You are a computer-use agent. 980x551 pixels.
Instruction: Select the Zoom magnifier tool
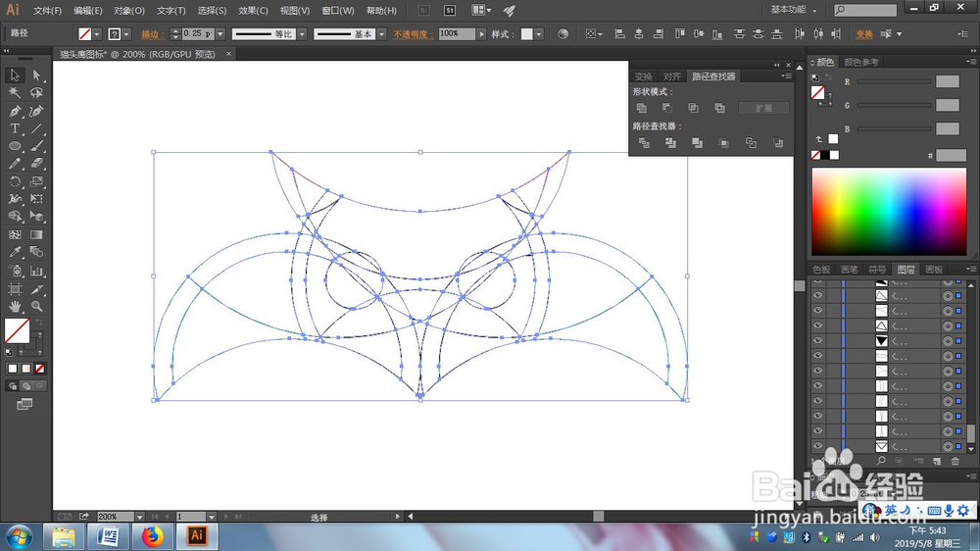(36, 307)
